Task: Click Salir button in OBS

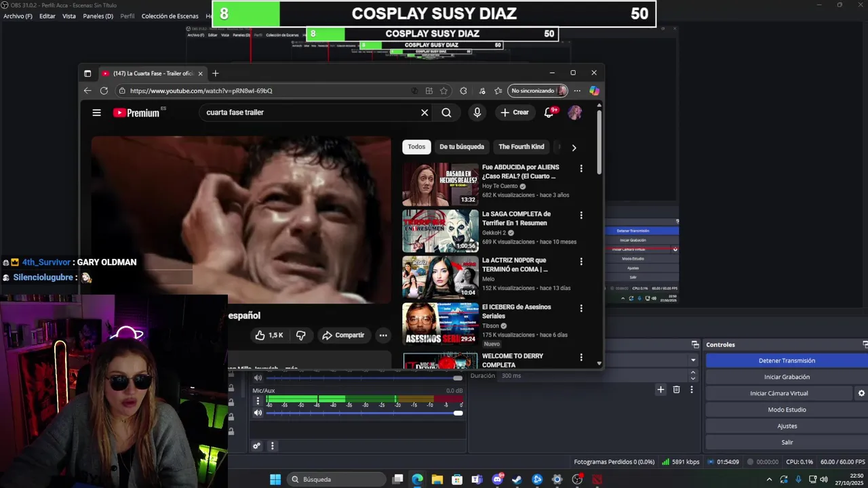Action: click(787, 442)
